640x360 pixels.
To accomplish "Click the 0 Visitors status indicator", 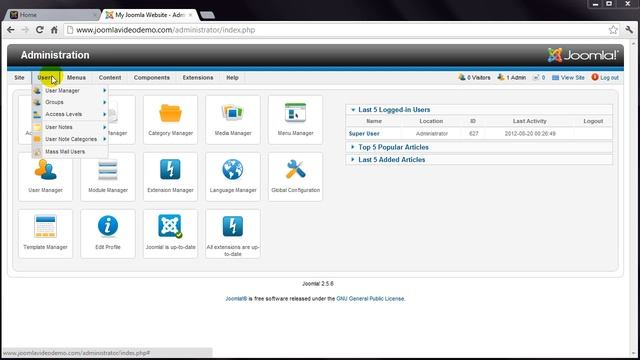I will [474, 78].
